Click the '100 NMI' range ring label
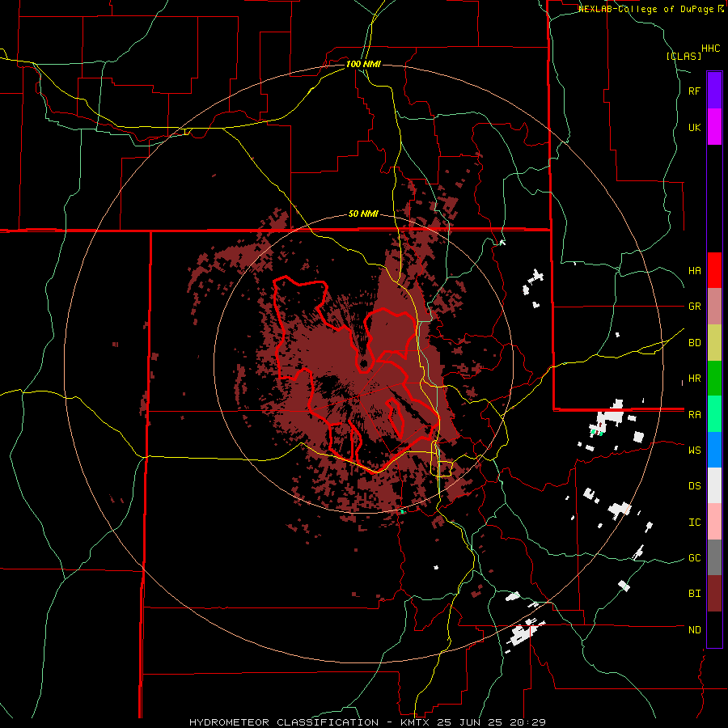 tap(363, 64)
